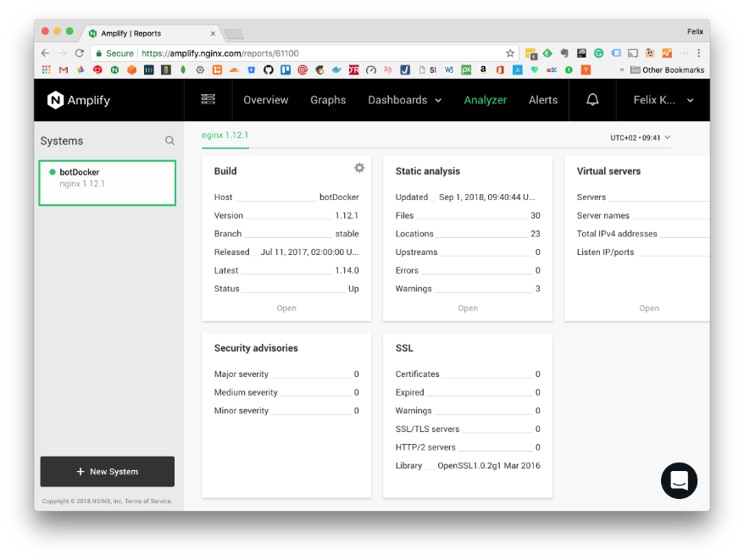Screen dimensions: 744x560
Task: Expand the Dashboards dropdown menu
Action: click(404, 100)
